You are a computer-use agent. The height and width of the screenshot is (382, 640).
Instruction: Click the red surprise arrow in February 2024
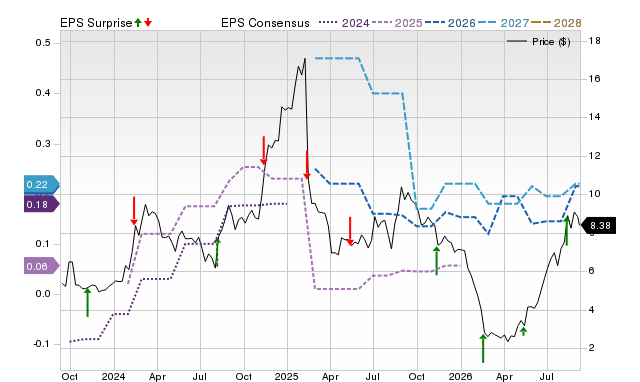(x=134, y=211)
